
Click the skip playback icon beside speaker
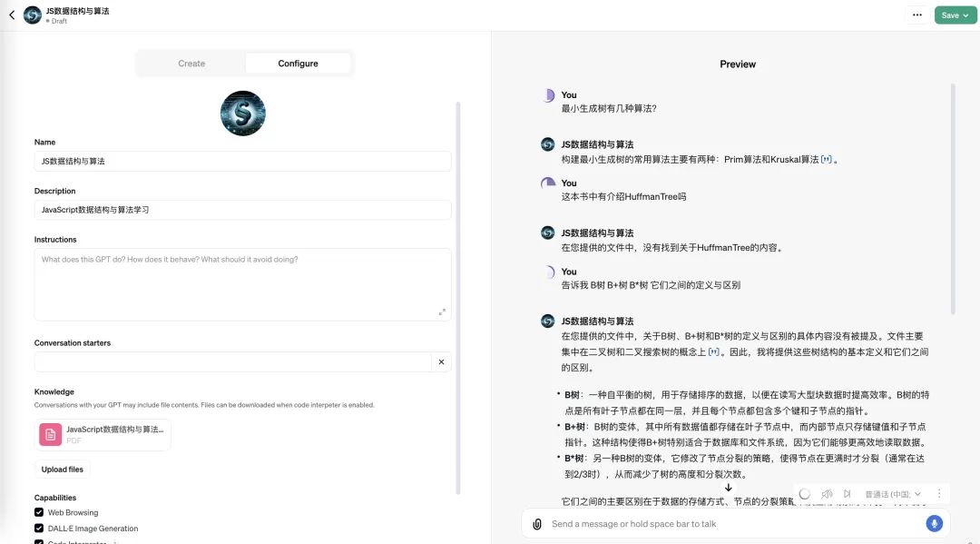848,494
